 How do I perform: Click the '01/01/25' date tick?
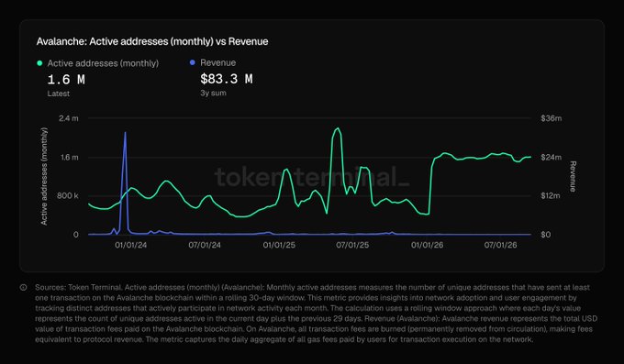[279, 245]
